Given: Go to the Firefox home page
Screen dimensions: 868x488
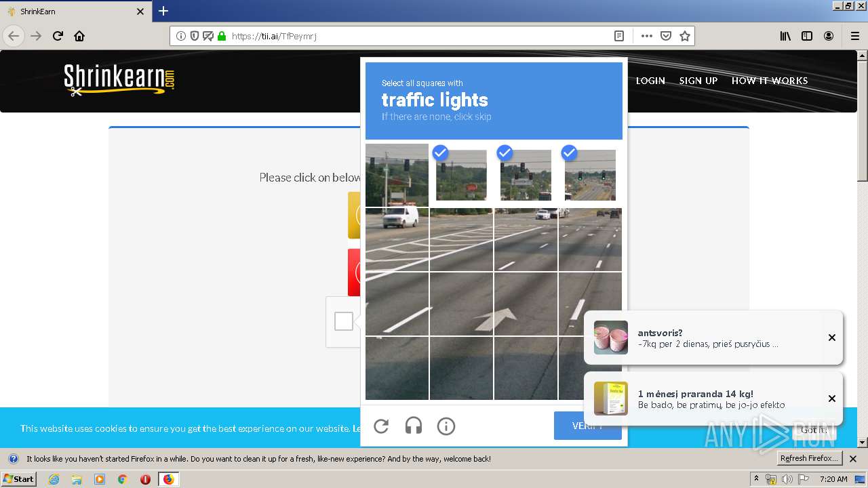Looking at the screenshot, I should coord(79,36).
